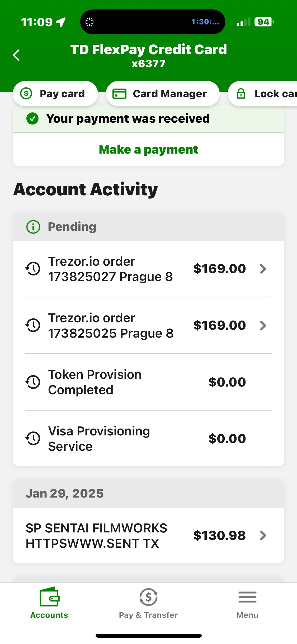Tap the padlock icon on Lock card

point(241,94)
